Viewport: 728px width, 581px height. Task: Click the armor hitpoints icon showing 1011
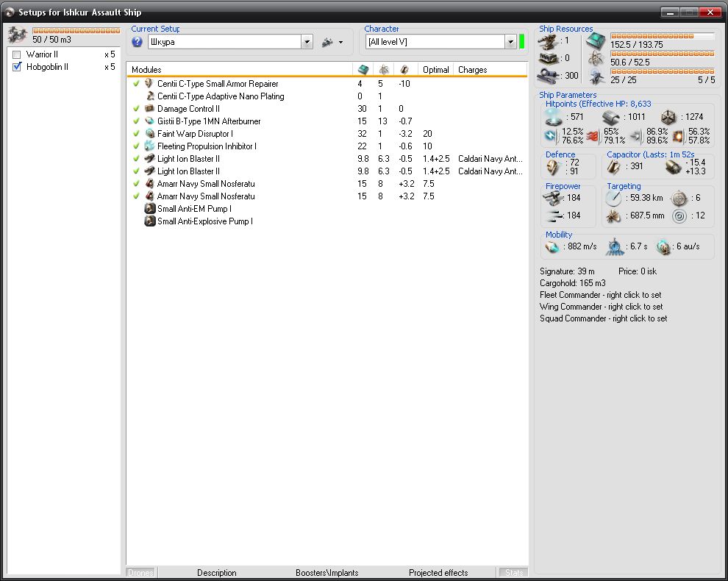pos(612,117)
